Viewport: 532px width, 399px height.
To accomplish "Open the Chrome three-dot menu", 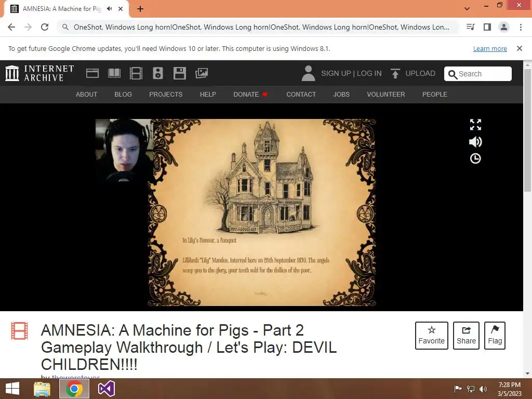I will [x=521, y=27].
